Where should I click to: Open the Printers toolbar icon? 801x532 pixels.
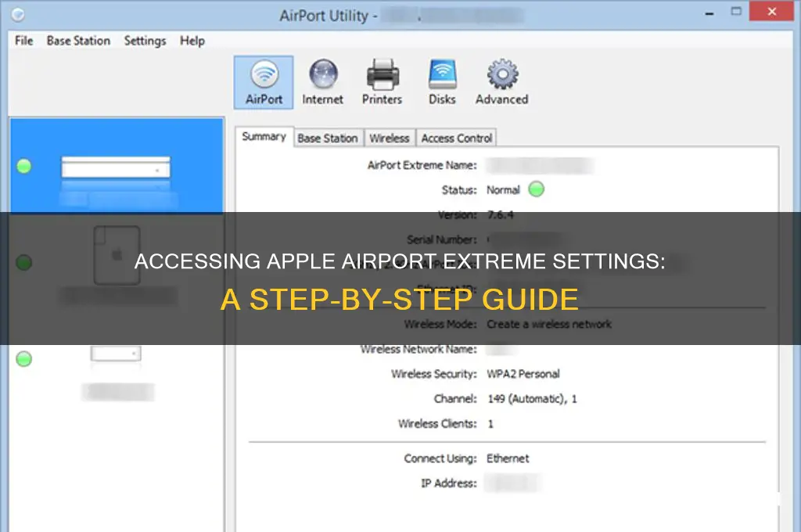[x=382, y=82]
